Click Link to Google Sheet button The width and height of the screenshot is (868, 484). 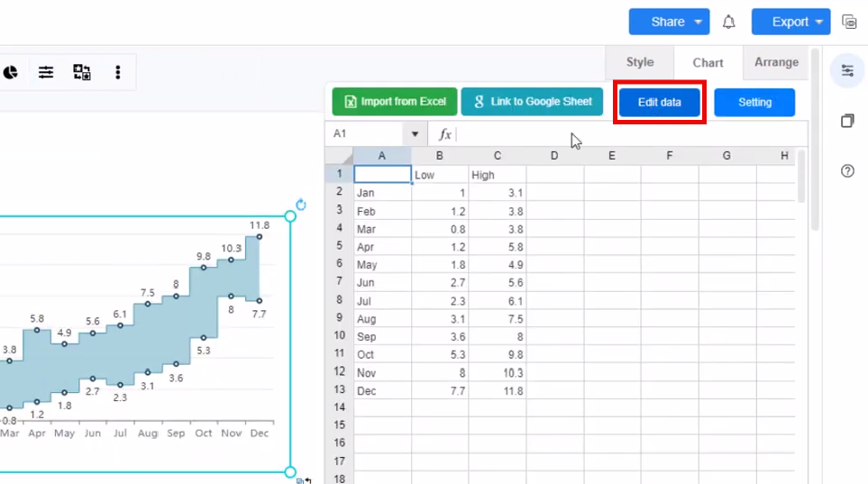532,102
